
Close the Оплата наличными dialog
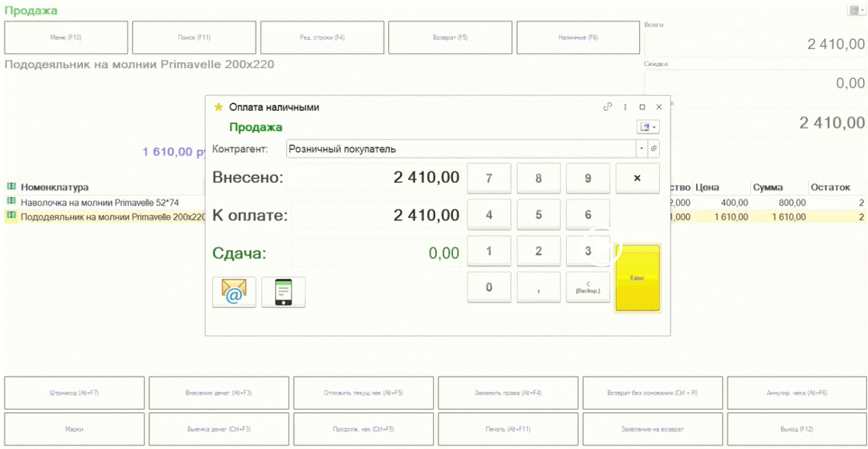click(x=658, y=107)
